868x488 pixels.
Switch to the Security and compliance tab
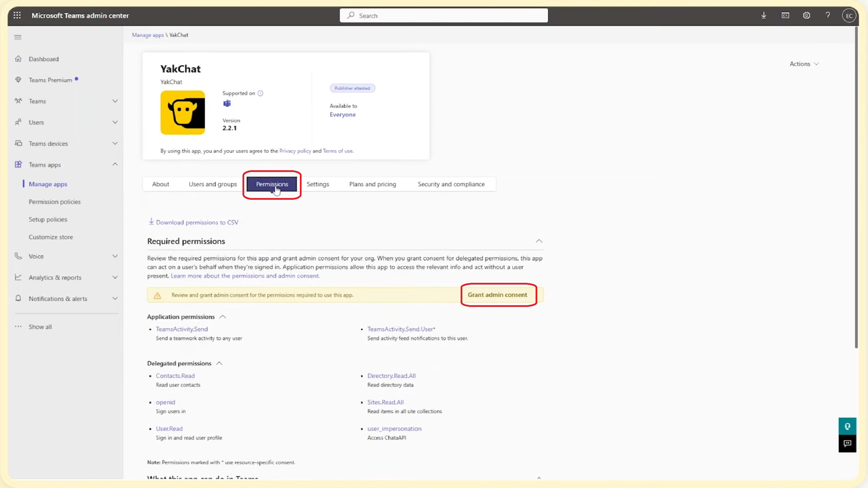tap(451, 184)
